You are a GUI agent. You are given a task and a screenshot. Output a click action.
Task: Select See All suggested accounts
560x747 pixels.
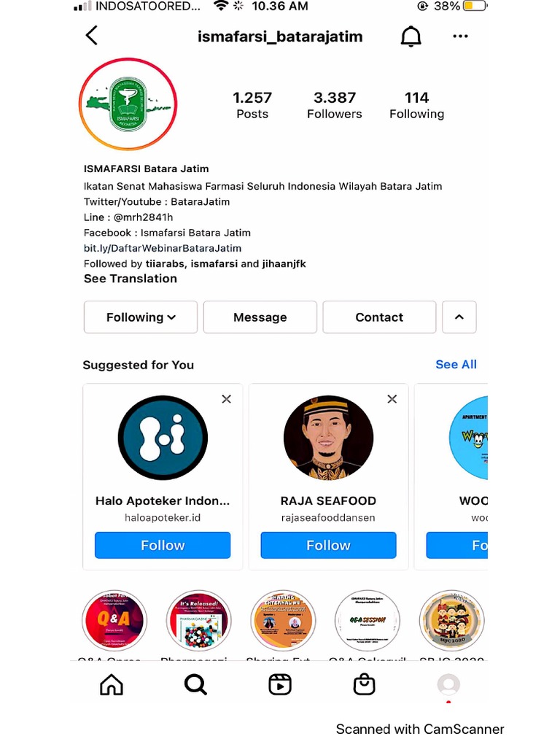coord(456,365)
